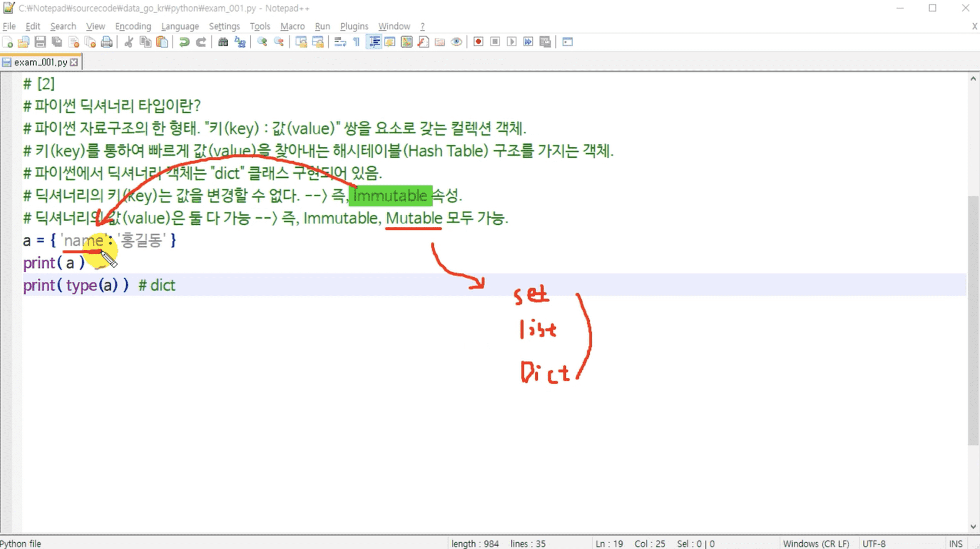Start macro recording with red dot icon

[x=478, y=42]
